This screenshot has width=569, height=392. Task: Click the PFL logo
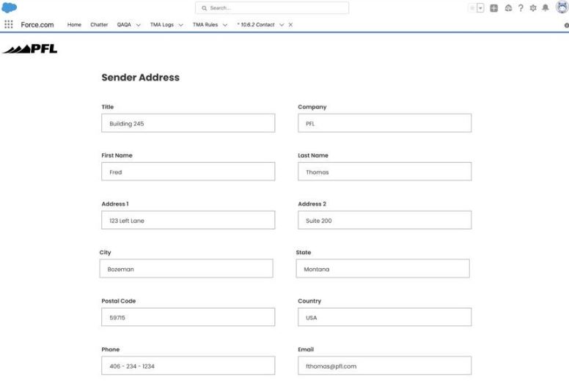(x=30, y=48)
